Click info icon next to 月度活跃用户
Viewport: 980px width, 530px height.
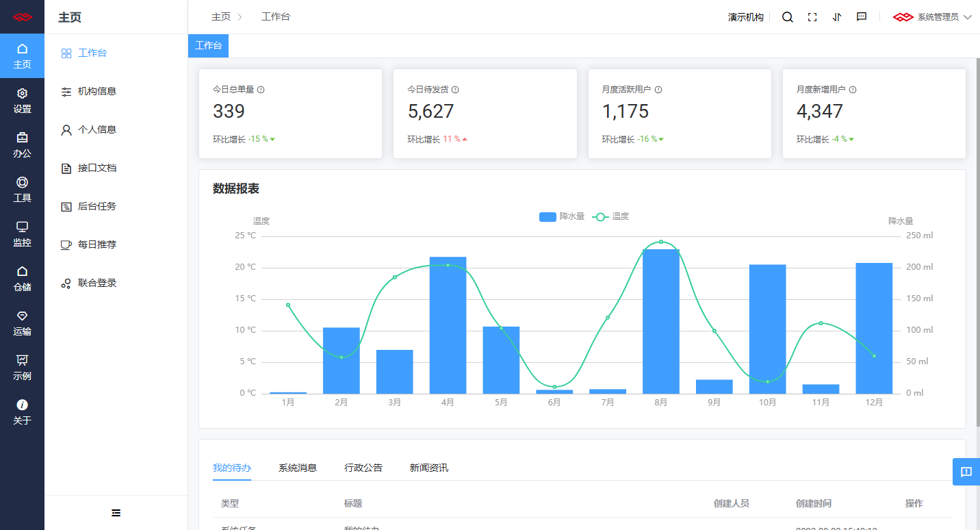coord(658,90)
